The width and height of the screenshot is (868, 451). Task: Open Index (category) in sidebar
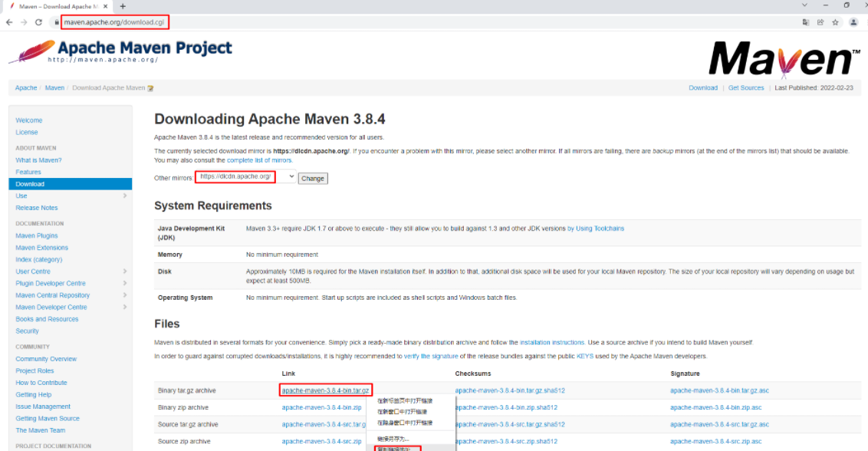point(39,259)
